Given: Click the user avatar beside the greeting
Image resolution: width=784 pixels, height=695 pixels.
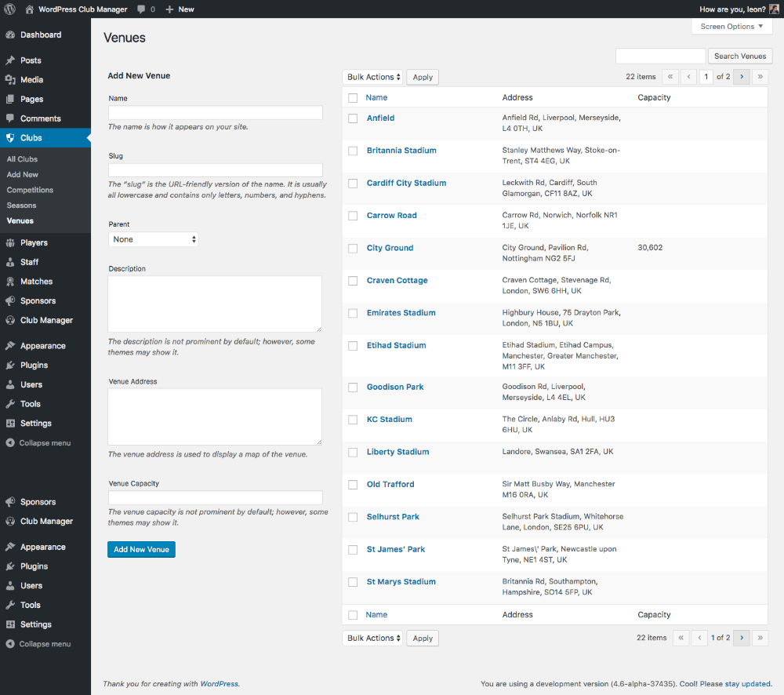Looking at the screenshot, I should point(774,9).
